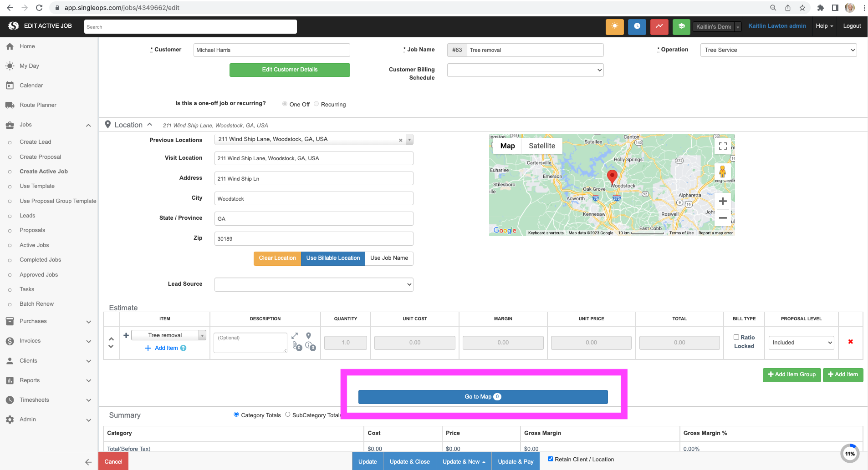Image resolution: width=868 pixels, height=470 pixels.
Task: Toggle map fullscreen view icon
Action: (722, 146)
